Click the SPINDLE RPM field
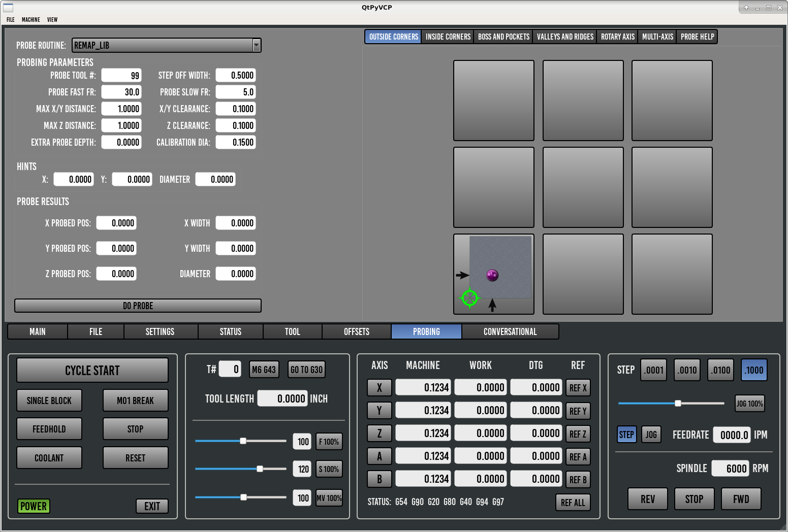Viewport: 788px width, 532px height. coord(730,468)
